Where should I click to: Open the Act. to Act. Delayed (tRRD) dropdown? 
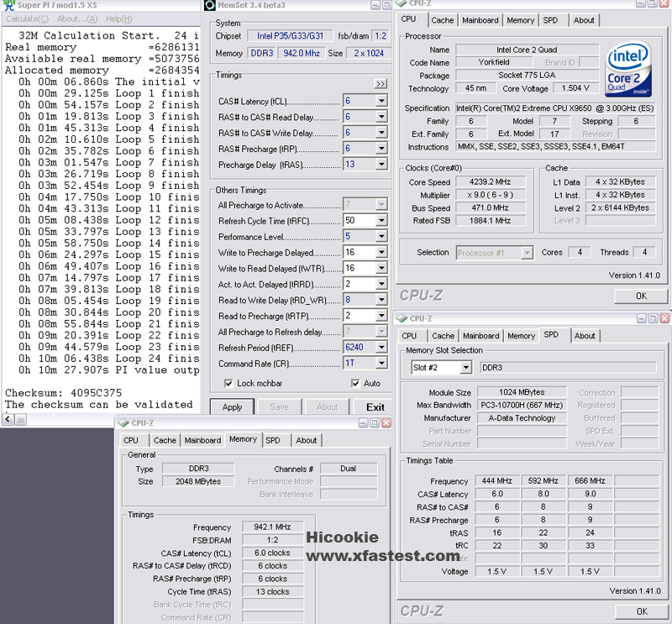[x=381, y=284]
